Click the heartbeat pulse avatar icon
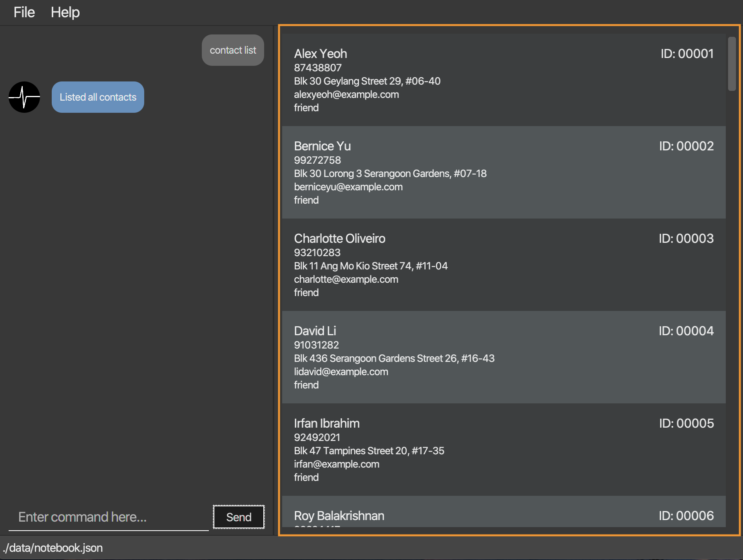This screenshot has height=560, width=743. click(x=24, y=97)
